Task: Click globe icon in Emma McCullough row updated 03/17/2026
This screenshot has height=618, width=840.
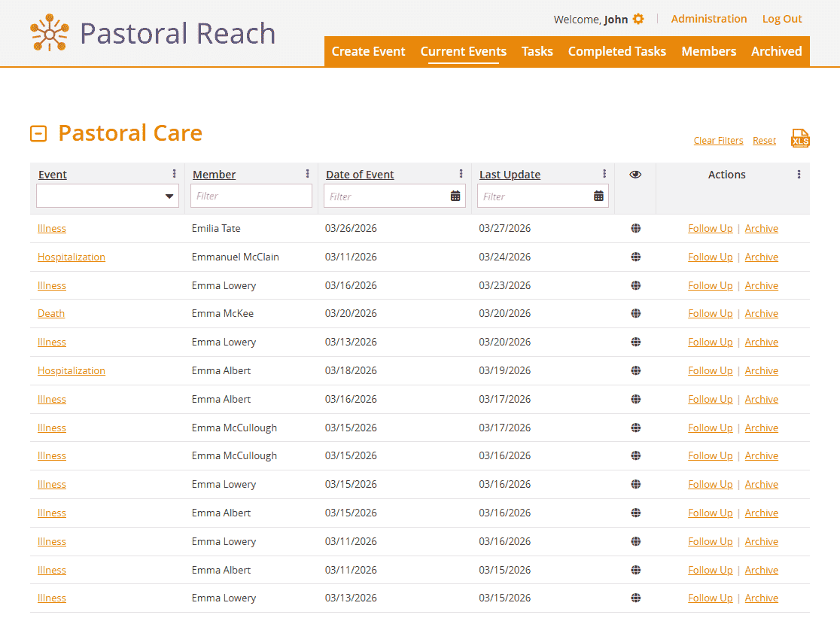Action: click(636, 428)
